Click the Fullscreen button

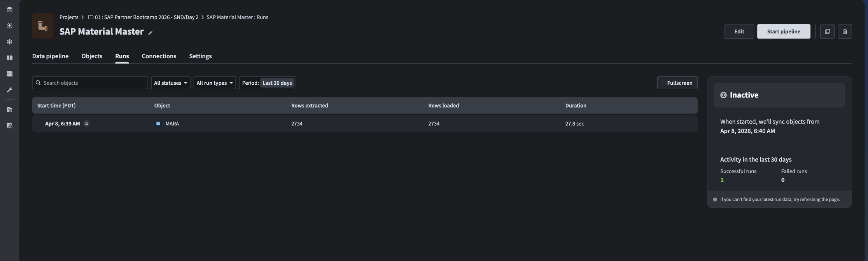(677, 83)
